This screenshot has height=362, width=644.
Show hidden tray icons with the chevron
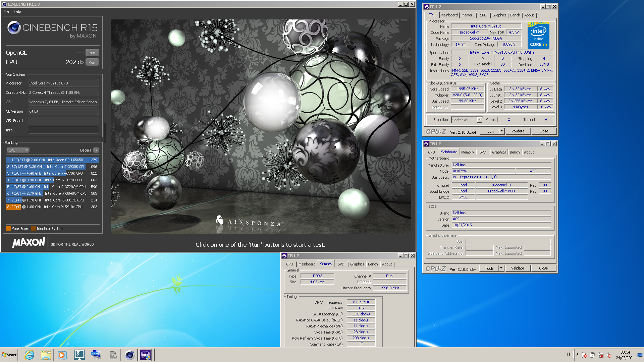coord(577,355)
